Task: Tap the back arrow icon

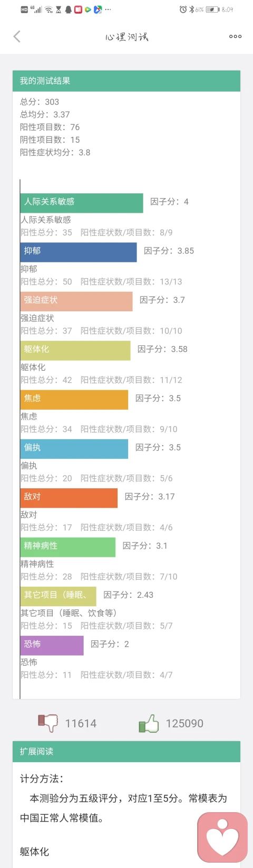Action: 17,36
